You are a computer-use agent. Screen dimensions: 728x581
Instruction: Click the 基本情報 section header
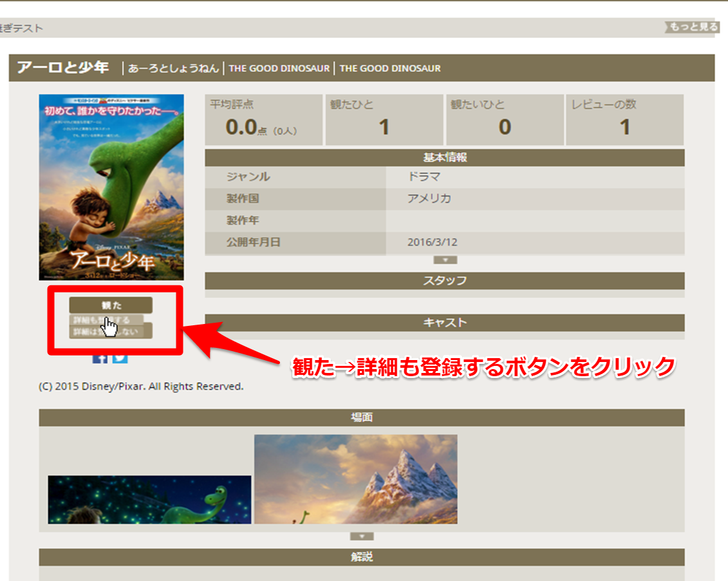(x=444, y=158)
